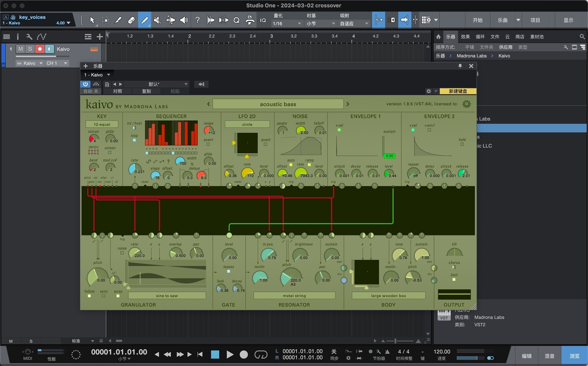Select the Eraser tool
The width and height of the screenshot is (588, 366).
tap(131, 20)
